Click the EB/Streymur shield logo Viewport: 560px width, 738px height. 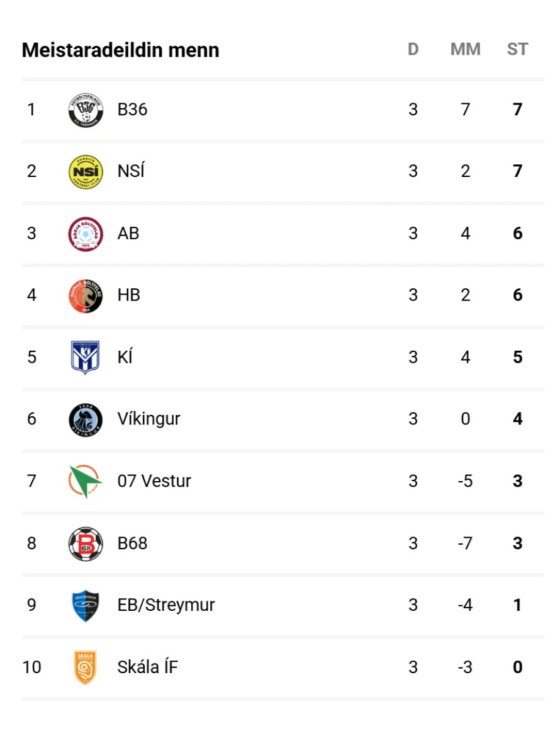point(85,605)
